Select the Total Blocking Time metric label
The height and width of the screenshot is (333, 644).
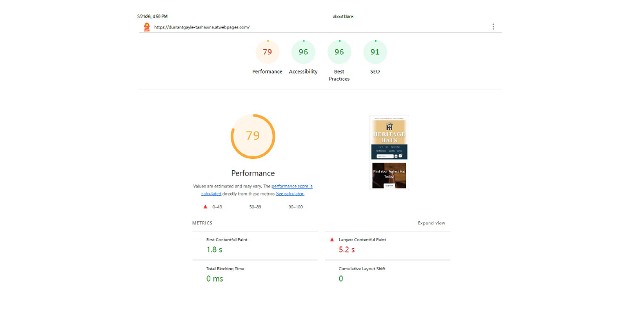(x=225, y=269)
